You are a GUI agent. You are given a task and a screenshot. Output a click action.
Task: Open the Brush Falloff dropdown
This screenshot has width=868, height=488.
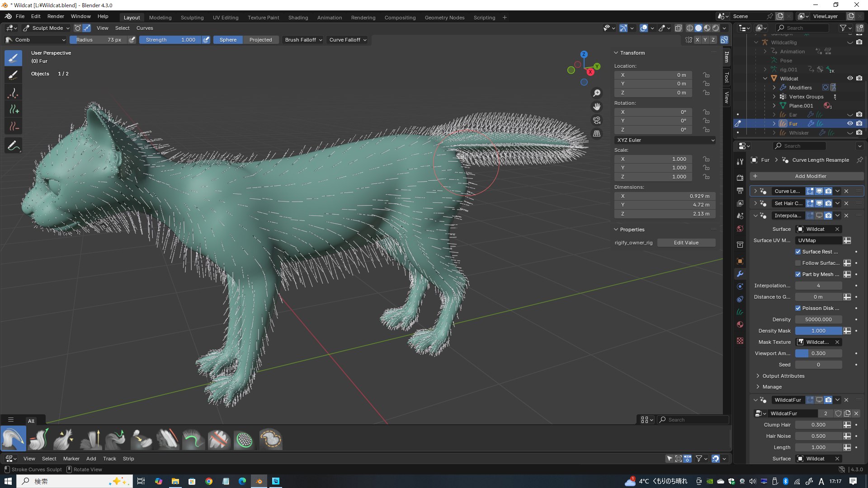tap(303, 40)
